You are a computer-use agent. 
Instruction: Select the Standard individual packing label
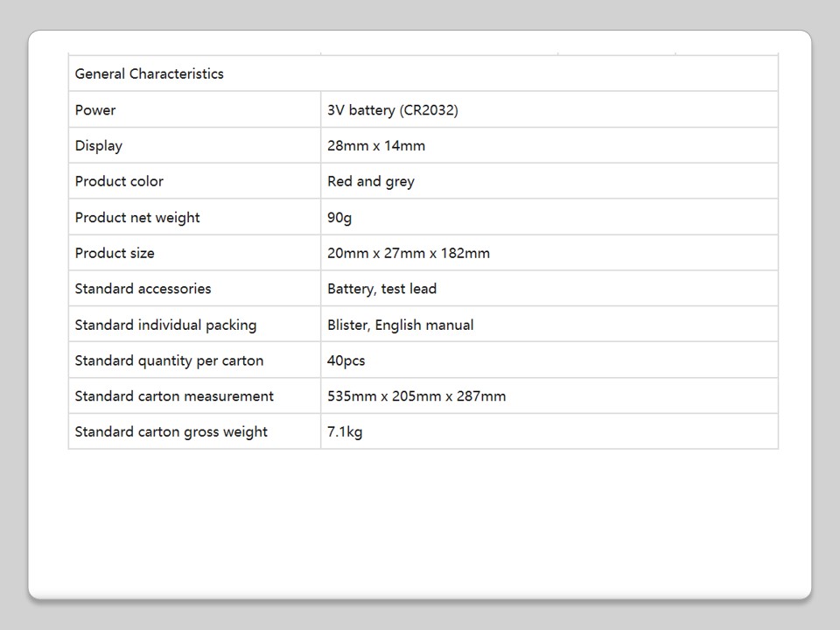click(x=165, y=325)
